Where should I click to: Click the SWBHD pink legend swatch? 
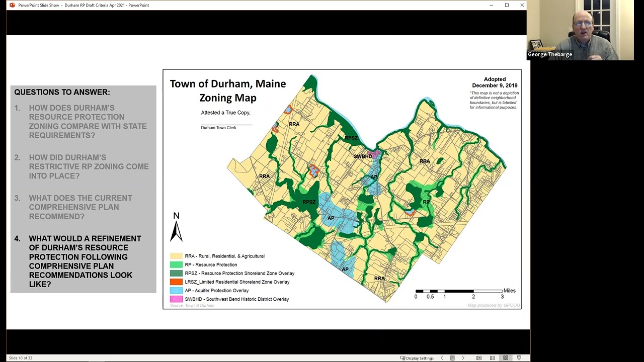tap(176, 299)
